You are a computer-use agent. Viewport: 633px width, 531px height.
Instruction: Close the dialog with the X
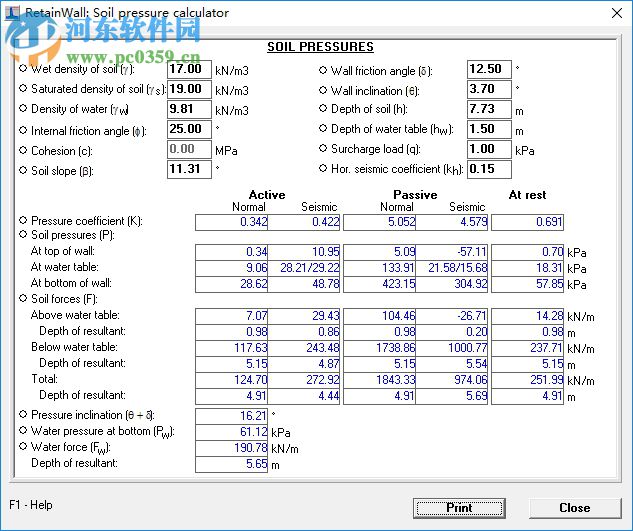coord(617,13)
